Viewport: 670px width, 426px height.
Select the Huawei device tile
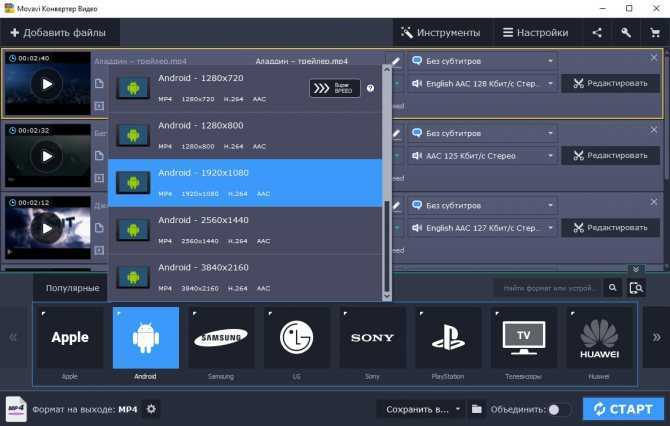click(x=599, y=337)
